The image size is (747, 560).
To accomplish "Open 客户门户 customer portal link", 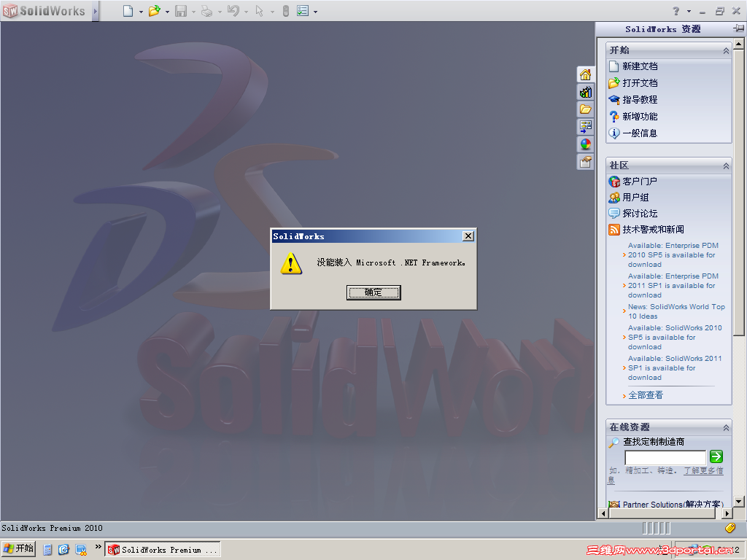I will [x=640, y=182].
